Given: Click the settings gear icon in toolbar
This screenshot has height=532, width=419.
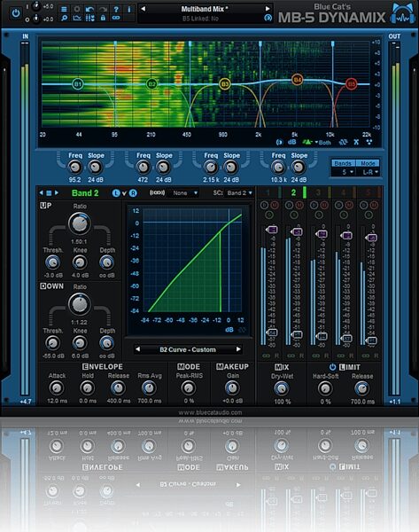Looking at the screenshot, I should click(77, 9).
